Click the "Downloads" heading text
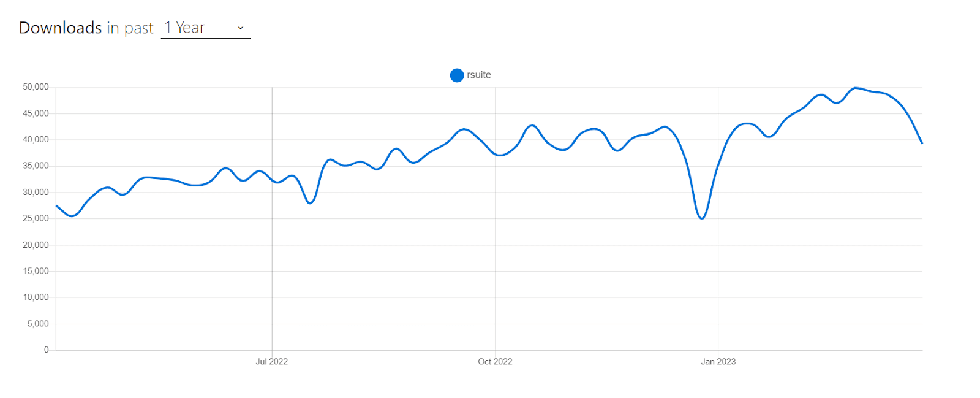 (60, 28)
